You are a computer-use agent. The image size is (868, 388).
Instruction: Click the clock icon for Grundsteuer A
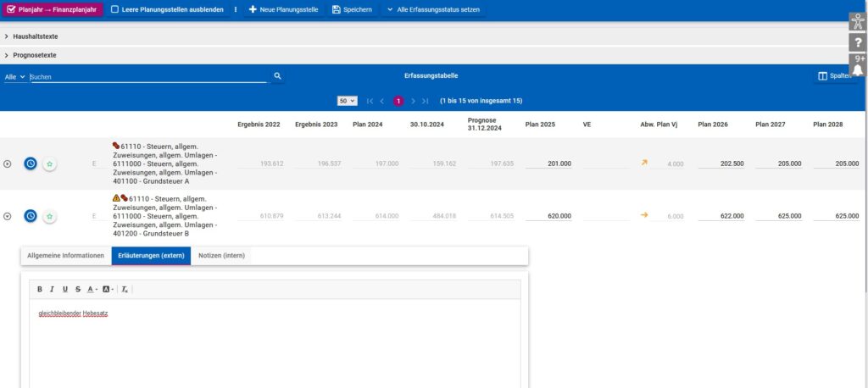click(x=31, y=164)
